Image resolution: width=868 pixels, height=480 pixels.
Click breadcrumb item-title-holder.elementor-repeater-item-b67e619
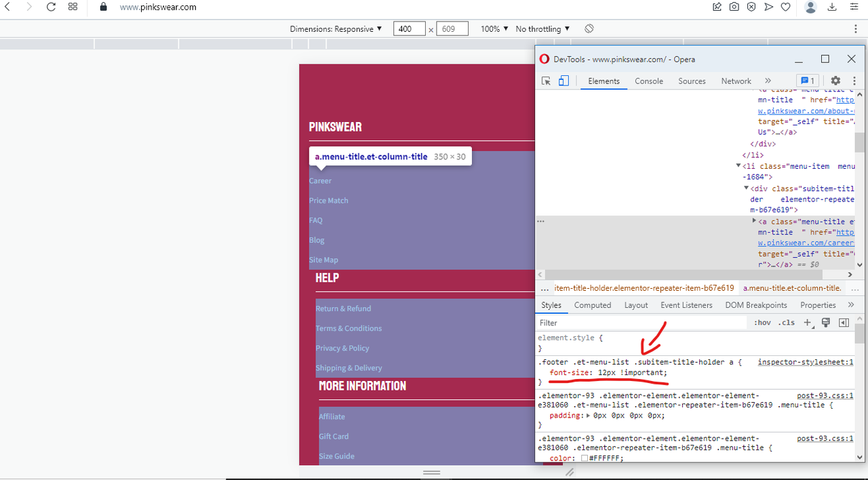pyautogui.click(x=644, y=288)
